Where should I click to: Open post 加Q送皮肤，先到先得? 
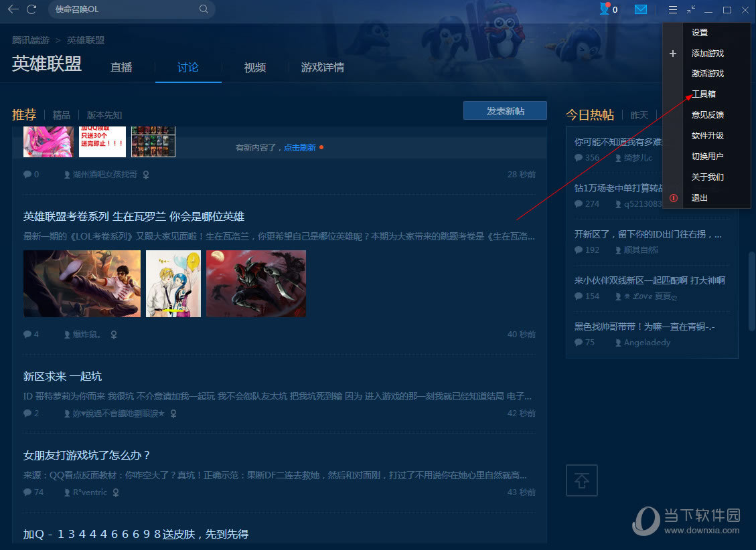[x=136, y=534]
